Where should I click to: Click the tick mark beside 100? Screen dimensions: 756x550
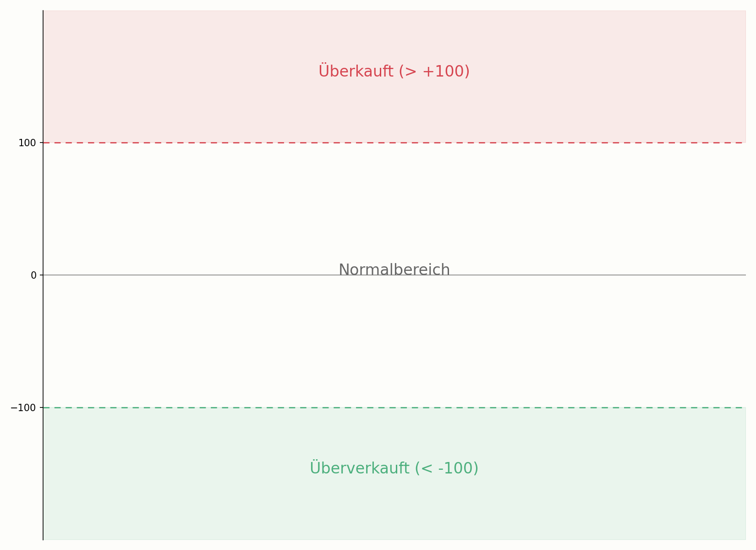coord(41,143)
